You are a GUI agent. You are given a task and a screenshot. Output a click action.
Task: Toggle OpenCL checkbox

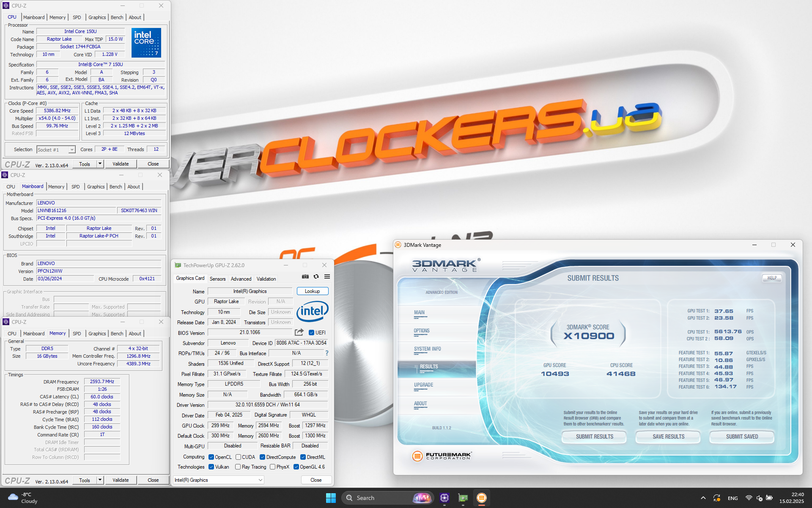click(x=211, y=457)
